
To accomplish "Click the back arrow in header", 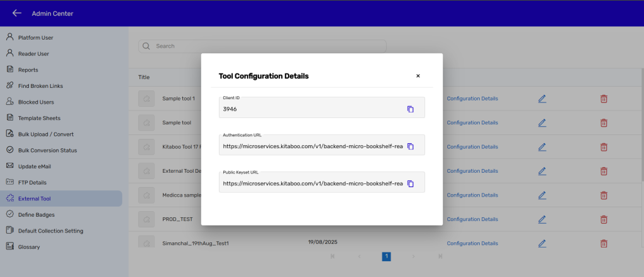I will click(x=17, y=13).
